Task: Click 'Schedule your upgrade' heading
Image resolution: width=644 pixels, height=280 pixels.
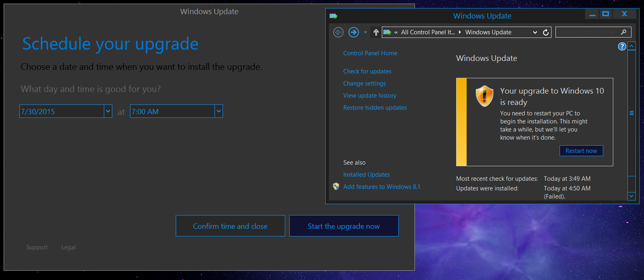Action: (x=110, y=44)
